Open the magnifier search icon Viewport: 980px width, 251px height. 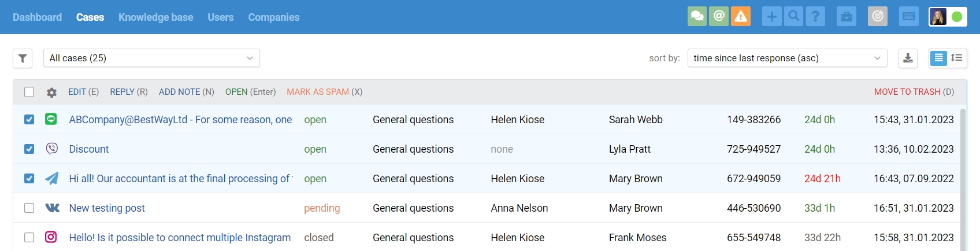click(793, 16)
